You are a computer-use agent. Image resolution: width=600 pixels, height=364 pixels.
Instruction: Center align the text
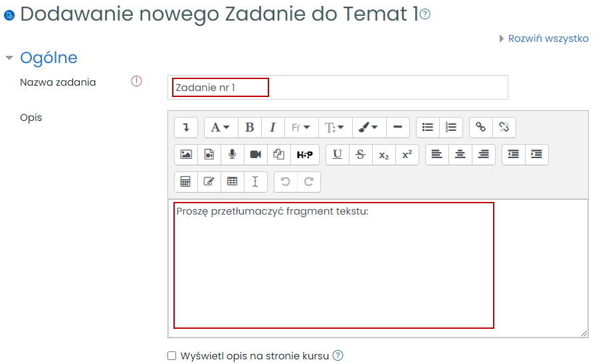[460, 154]
